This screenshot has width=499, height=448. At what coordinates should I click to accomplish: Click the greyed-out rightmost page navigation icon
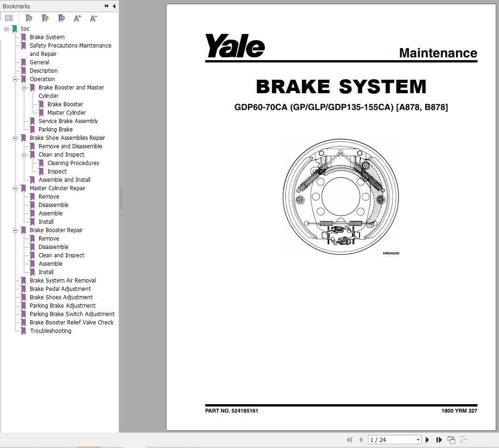(464, 440)
